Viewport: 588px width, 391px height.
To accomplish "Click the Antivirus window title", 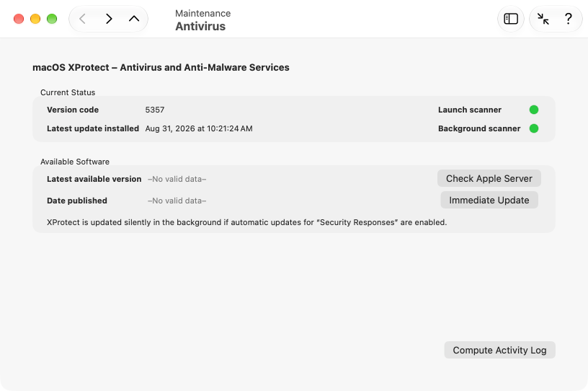I will coord(200,26).
